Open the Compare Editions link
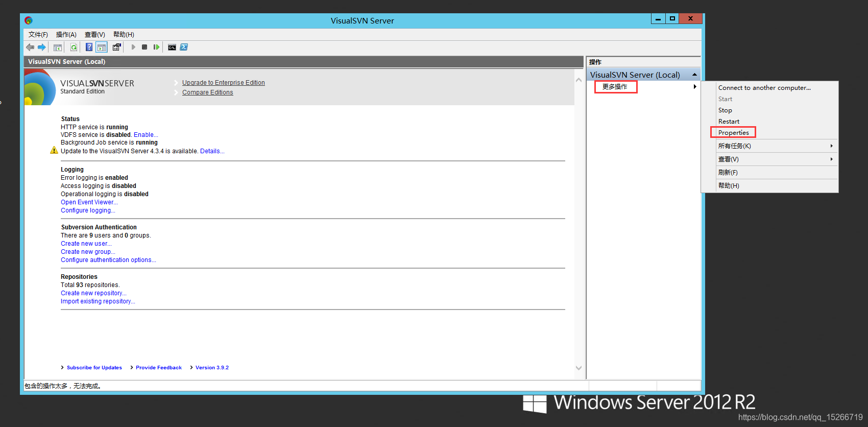The image size is (868, 427). 207,92
